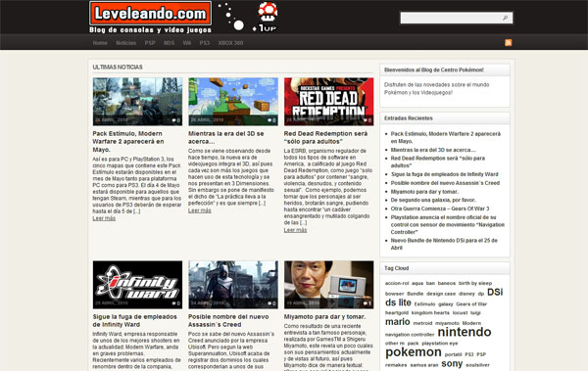The height and width of the screenshot is (371, 588).
Task: Open Modern Warfare 2 post thumbnail
Action: tap(137, 102)
